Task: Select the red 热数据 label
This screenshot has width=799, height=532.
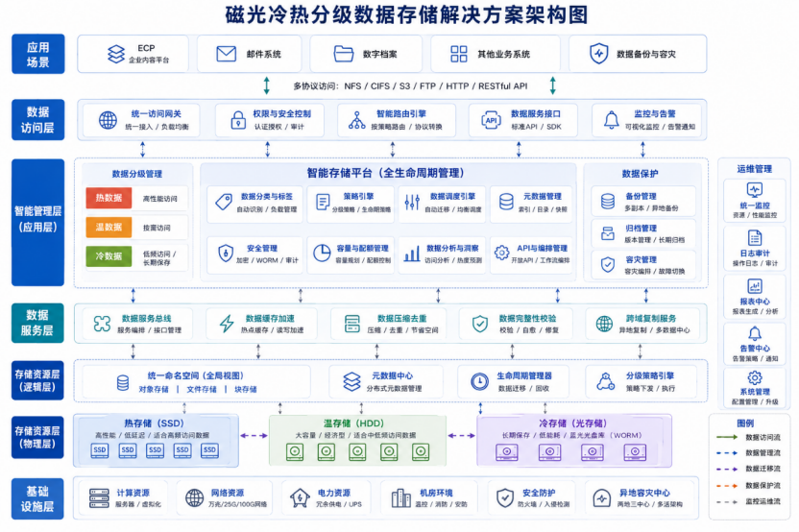Action: click(109, 198)
